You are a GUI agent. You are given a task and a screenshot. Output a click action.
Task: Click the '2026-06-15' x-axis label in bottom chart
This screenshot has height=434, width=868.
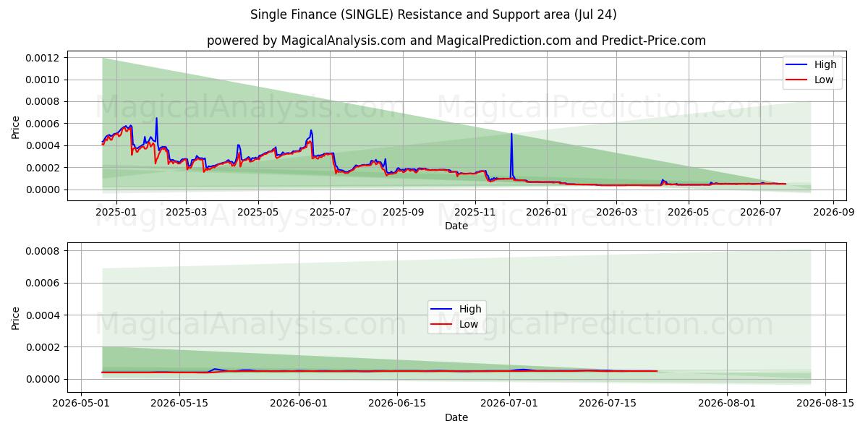(396, 404)
